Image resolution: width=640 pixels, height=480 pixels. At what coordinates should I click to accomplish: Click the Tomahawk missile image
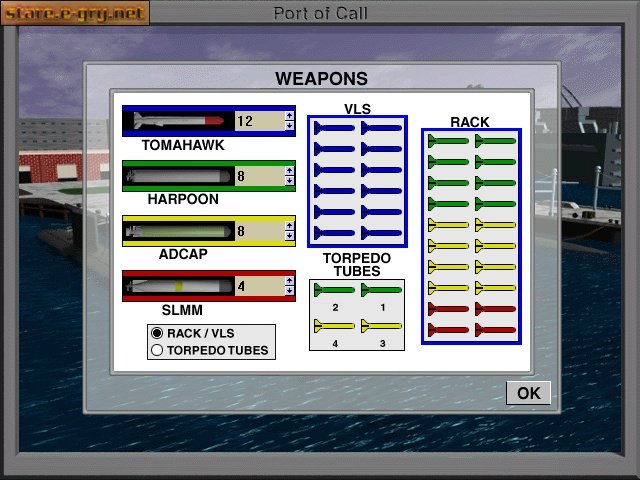179,121
